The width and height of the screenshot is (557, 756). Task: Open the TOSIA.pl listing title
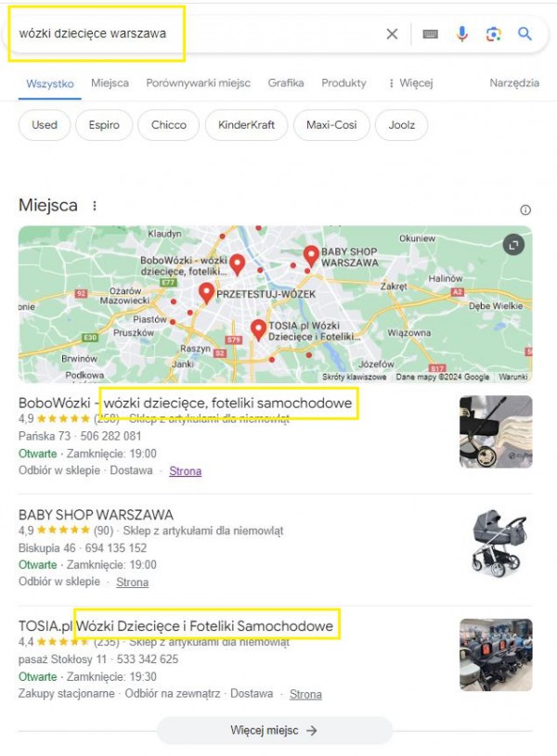[x=175, y=626]
